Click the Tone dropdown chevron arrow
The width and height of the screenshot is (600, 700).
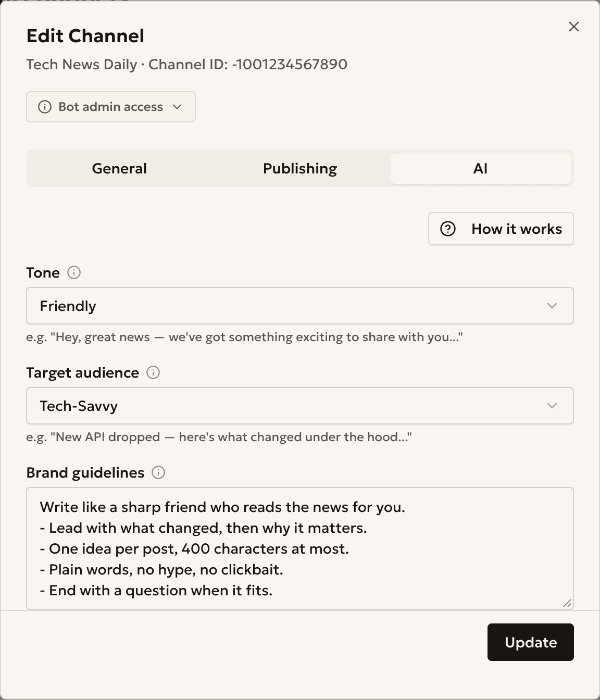point(552,306)
